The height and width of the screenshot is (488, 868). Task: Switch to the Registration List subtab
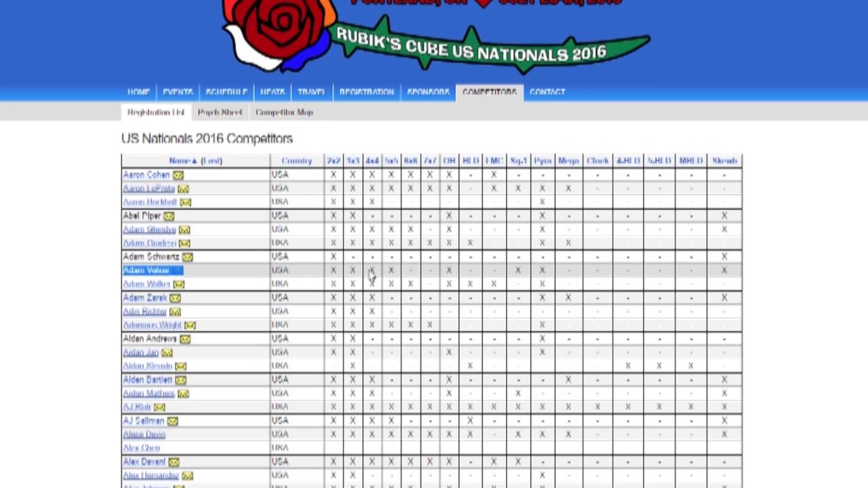[x=156, y=113]
